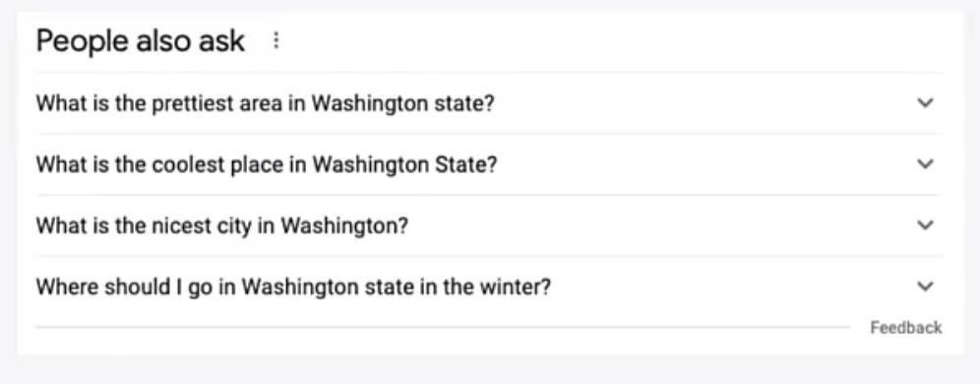This screenshot has height=384, width=980.
Task: Show the answer about the prettiest area
Action: pos(487,102)
